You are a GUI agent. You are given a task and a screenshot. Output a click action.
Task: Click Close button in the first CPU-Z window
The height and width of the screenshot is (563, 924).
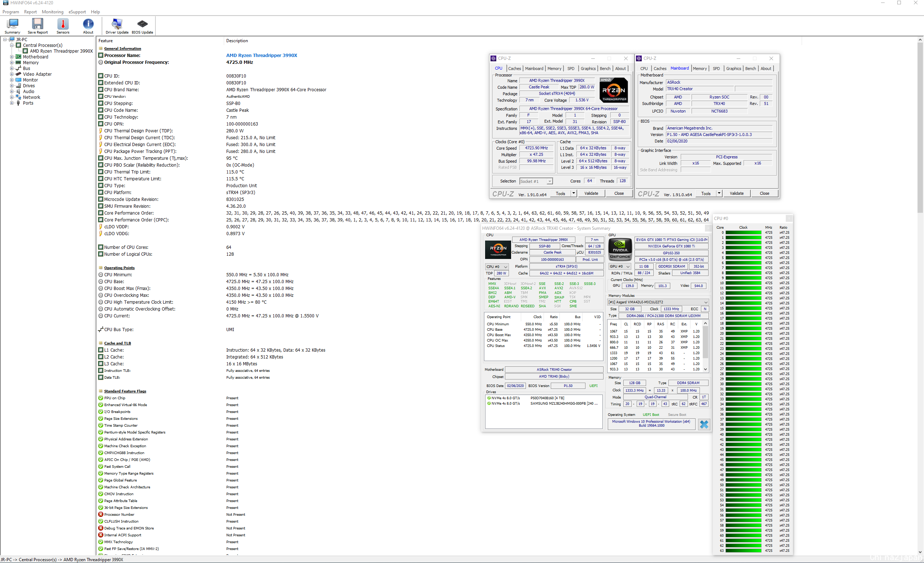619,193
